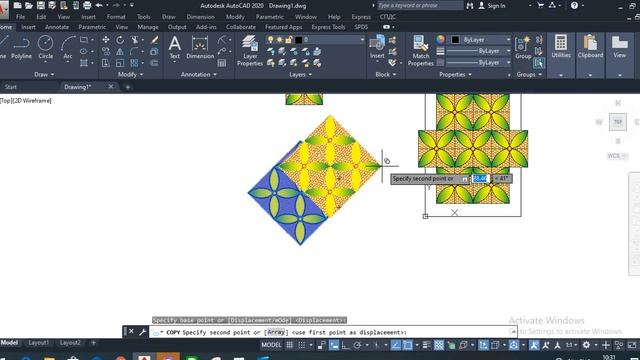This screenshot has width=640, height=360.
Task: Expand the Block panel dropdown
Action: (385, 74)
